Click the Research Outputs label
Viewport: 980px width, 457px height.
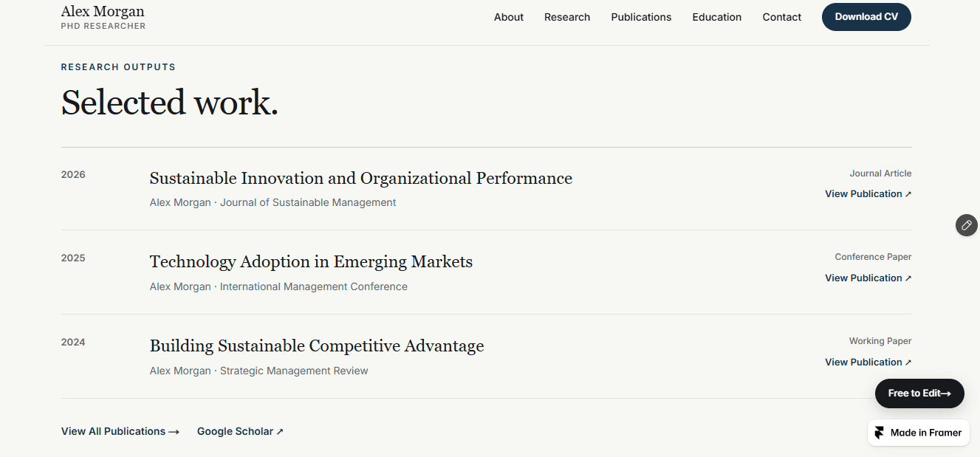[x=118, y=67]
